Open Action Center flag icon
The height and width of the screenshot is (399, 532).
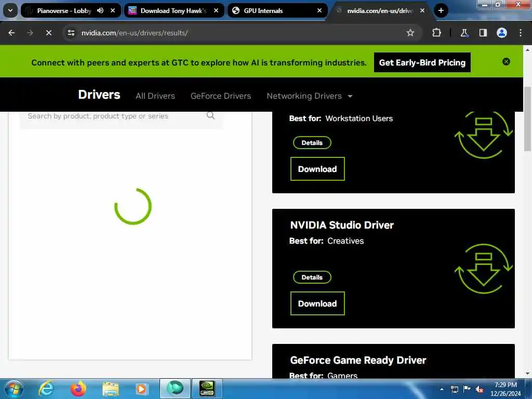[x=467, y=389]
